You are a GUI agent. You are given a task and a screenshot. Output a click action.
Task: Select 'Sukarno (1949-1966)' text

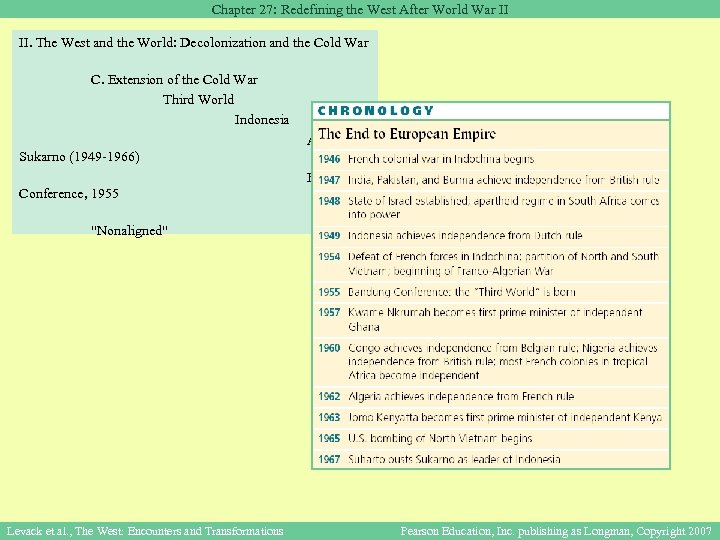(x=79, y=157)
